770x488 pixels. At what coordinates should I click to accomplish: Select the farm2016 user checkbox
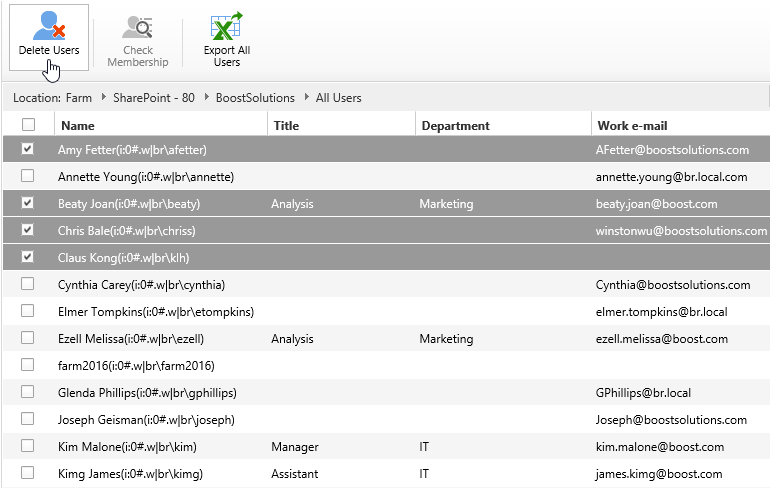point(28,365)
